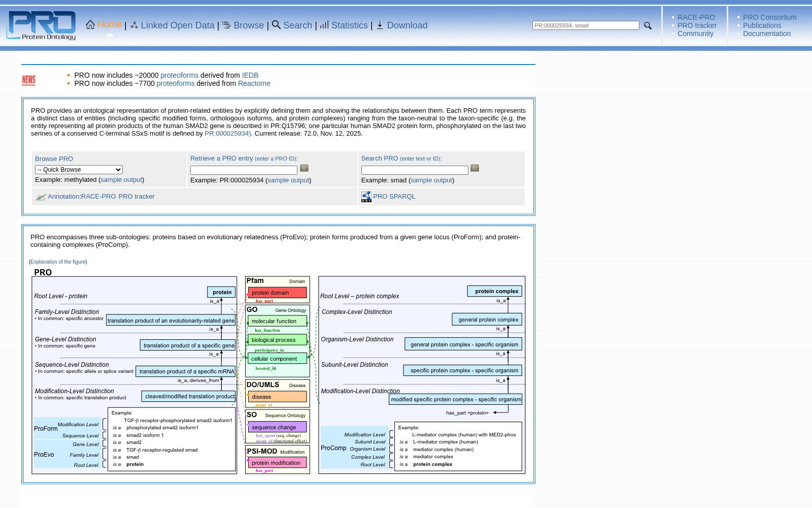Image resolution: width=812 pixels, height=508 pixels.
Task: Click the red NEWS icon
Action: (29, 80)
